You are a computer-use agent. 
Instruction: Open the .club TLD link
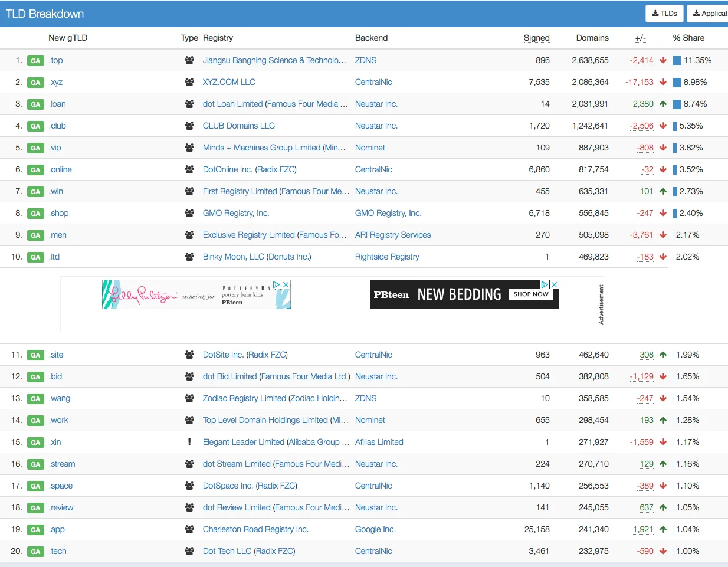(x=58, y=126)
